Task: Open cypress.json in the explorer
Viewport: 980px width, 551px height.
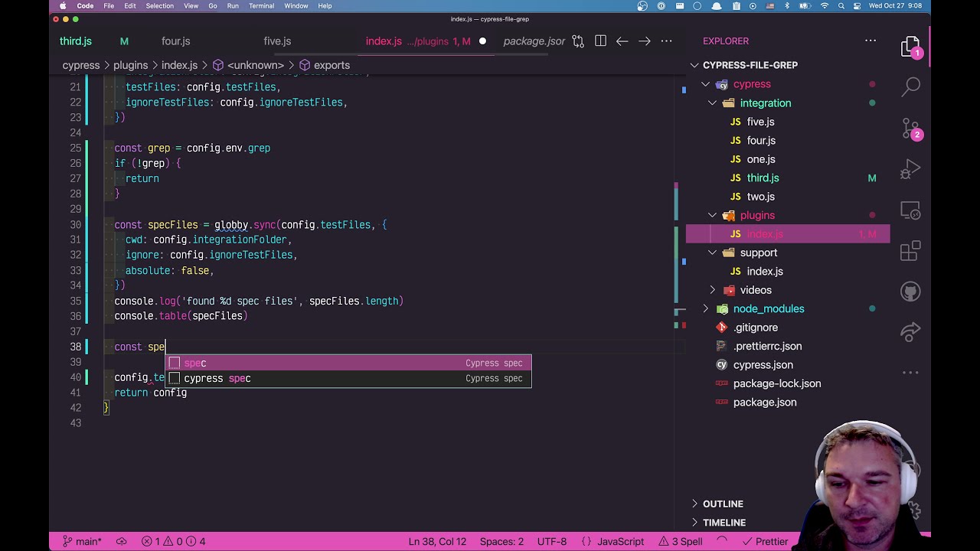Action: pos(763,366)
